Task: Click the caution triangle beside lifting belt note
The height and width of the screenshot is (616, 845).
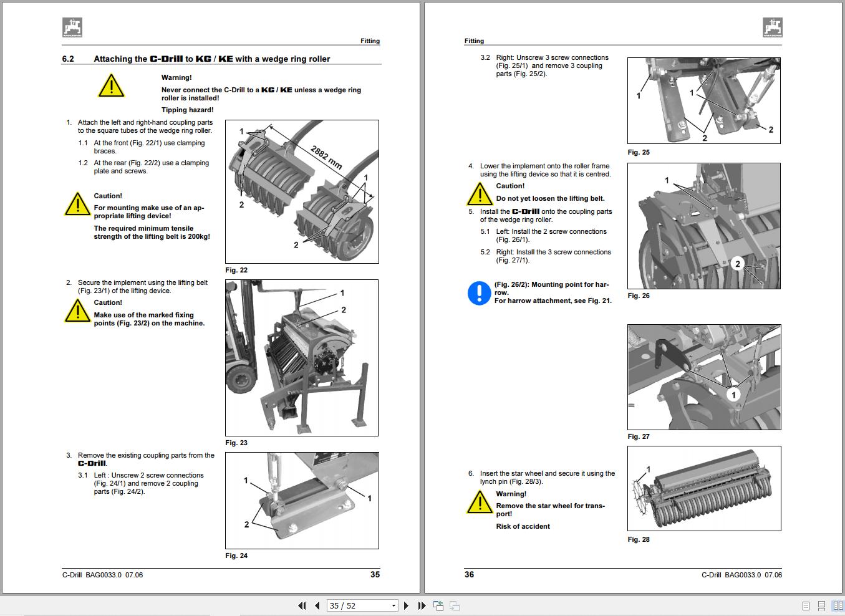Action: [x=480, y=193]
